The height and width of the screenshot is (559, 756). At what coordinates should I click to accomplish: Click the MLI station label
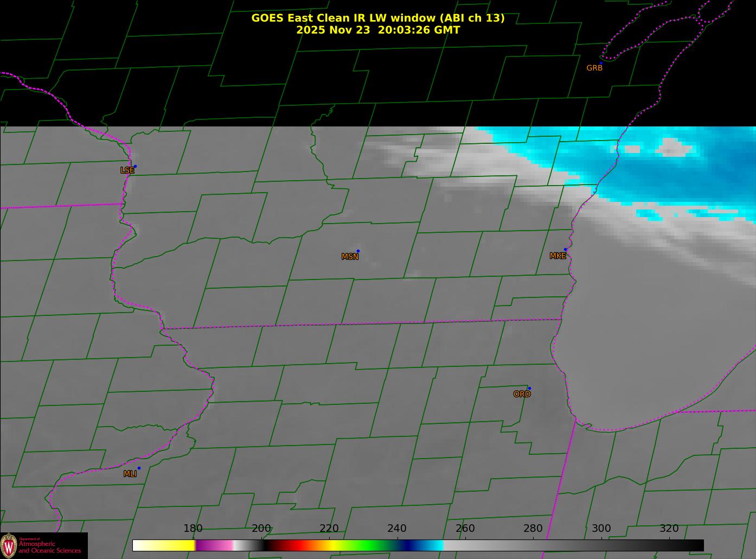(130, 474)
